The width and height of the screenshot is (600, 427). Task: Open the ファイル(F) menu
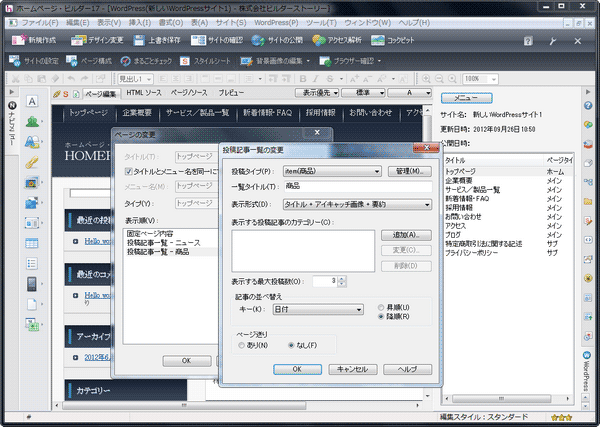click(40, 23)
